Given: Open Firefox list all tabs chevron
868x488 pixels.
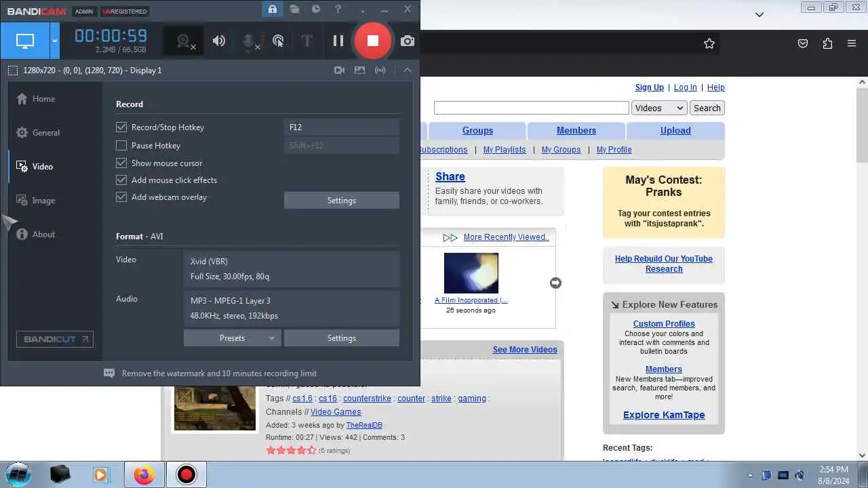Looking at the screenshot, I should [x=759, y=14].
